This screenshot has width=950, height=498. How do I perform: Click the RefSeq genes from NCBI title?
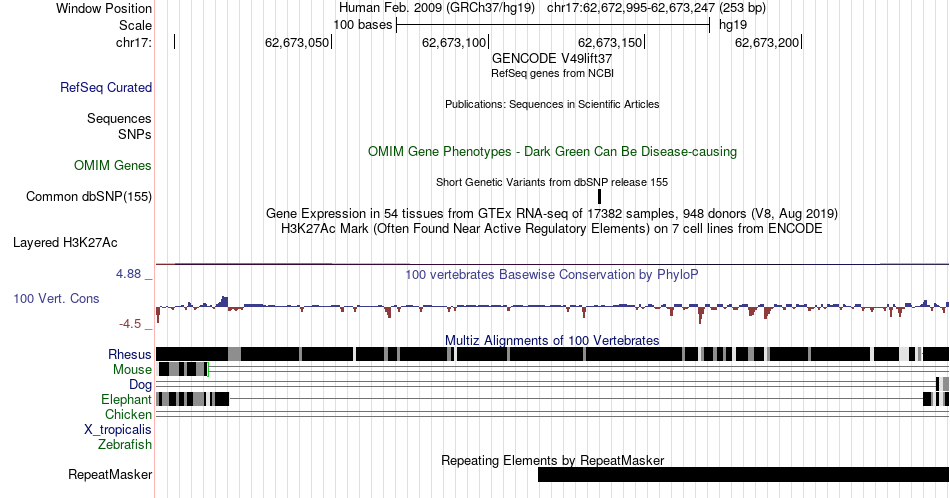[x=552, y=73]
